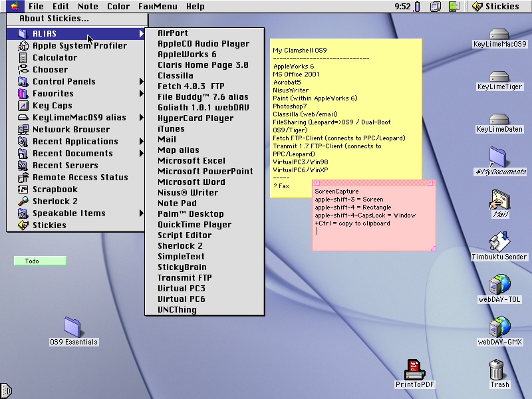Open the webDAY-TOL desktop icon

tap(499, 284)
